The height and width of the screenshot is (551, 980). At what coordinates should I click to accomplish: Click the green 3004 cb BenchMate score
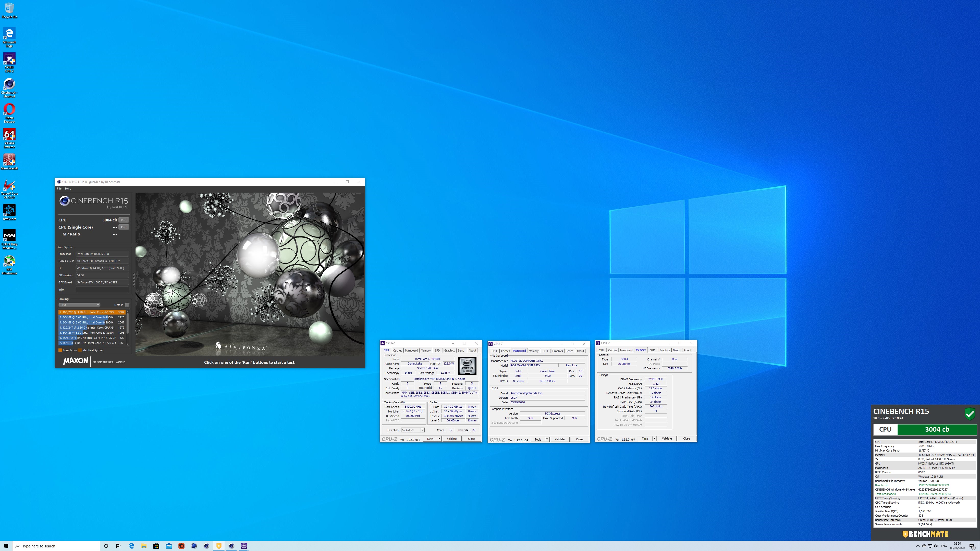tap(937, 429)
